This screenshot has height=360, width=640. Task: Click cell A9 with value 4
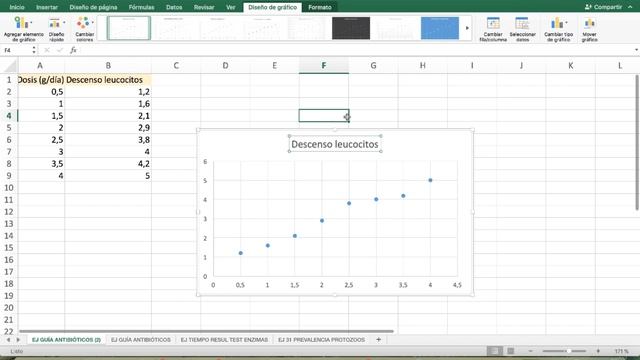41,176
